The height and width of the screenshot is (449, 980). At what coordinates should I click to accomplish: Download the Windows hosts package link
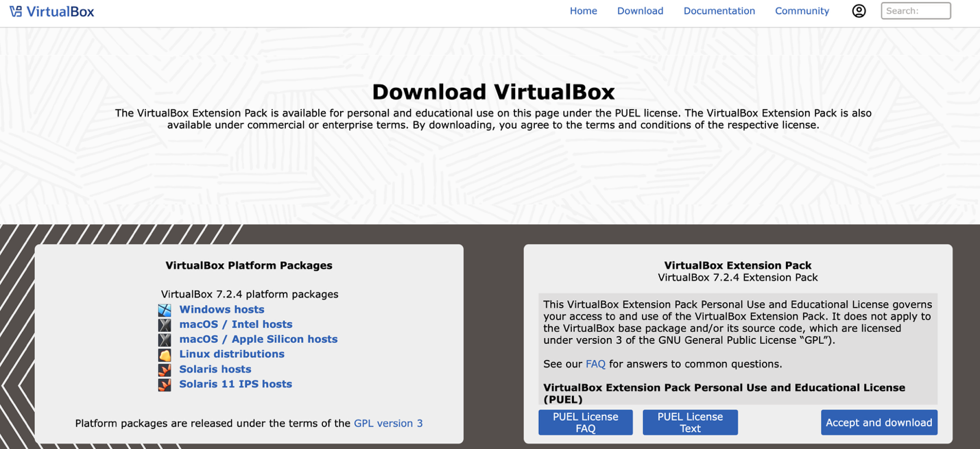point(222,310)
